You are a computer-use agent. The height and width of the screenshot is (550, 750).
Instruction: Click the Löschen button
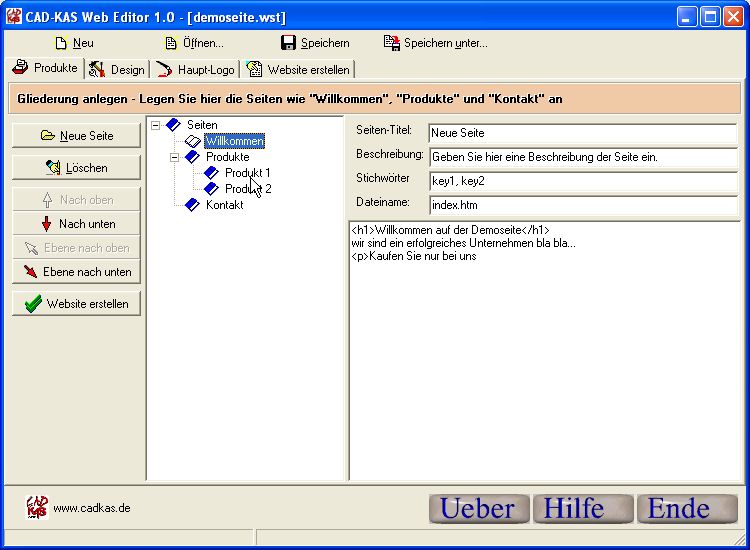[x=77, y=168]
